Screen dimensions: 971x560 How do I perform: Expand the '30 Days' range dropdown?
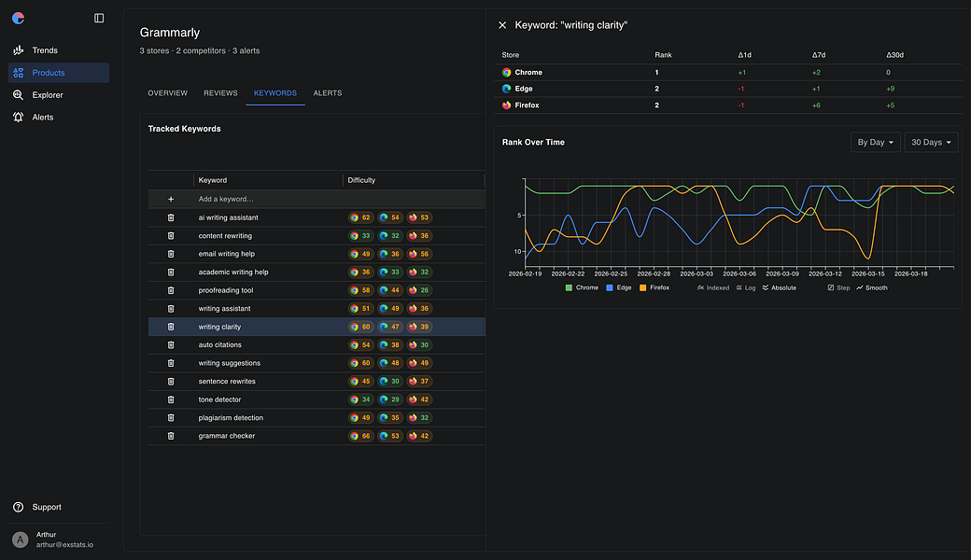click(x=931, y=142)
